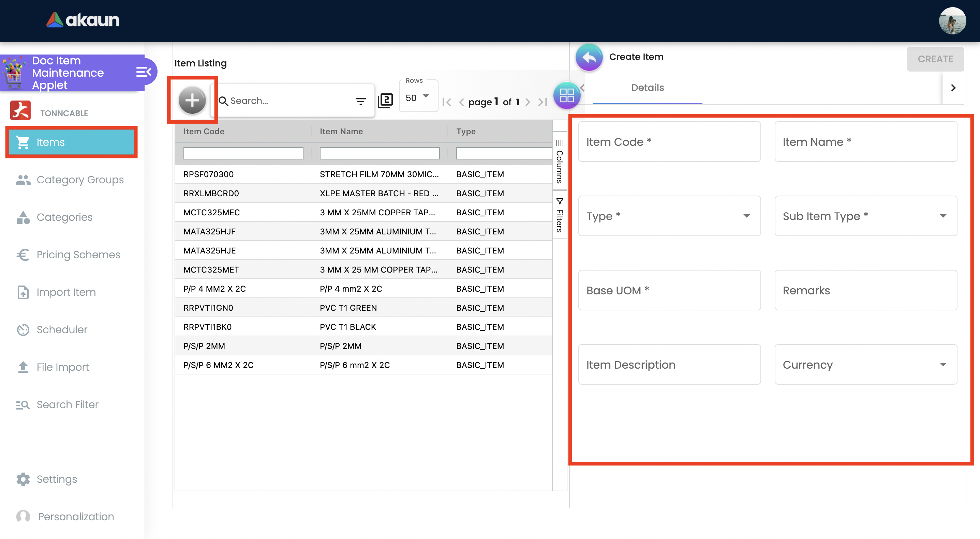Select the Details tab
The height and width of the screenshot is (539, 980).
pyautogui.click(x=648, y=88)
